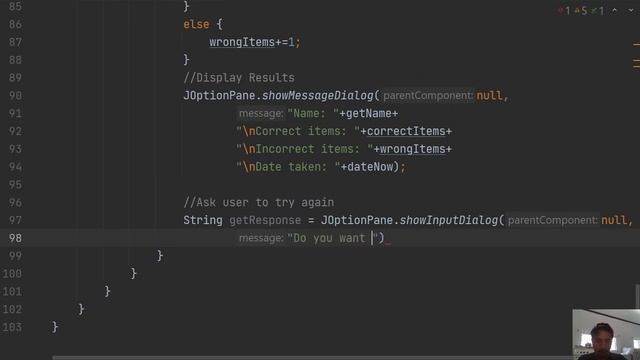Jump to next highlighted error with down arrow
This screenshot has height=360, width=640.
click(x=631, y=11)
